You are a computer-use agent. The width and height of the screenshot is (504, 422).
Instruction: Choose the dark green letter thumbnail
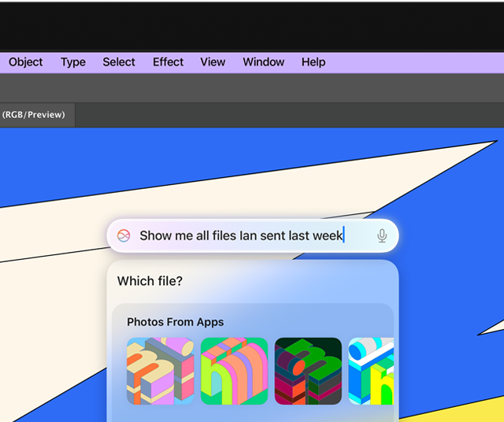pos(308,371)
